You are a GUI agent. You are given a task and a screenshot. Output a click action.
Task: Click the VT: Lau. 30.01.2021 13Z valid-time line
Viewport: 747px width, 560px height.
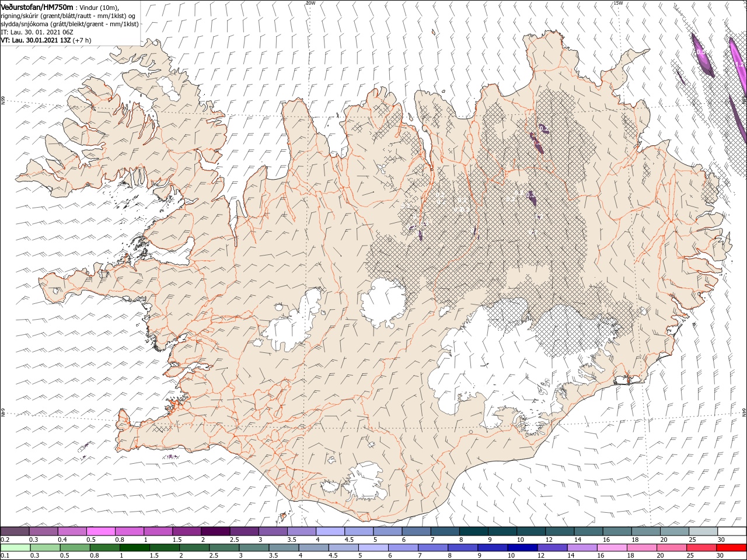tap(46, 40)
